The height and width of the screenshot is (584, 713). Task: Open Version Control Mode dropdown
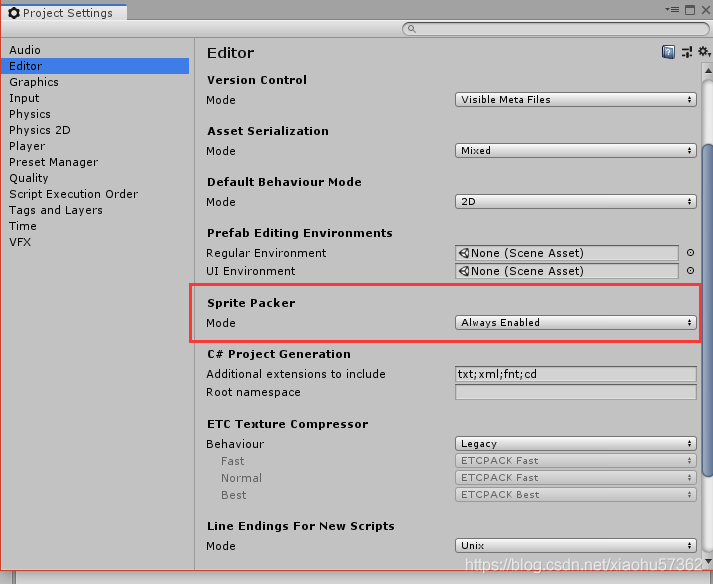click(576, 100)
